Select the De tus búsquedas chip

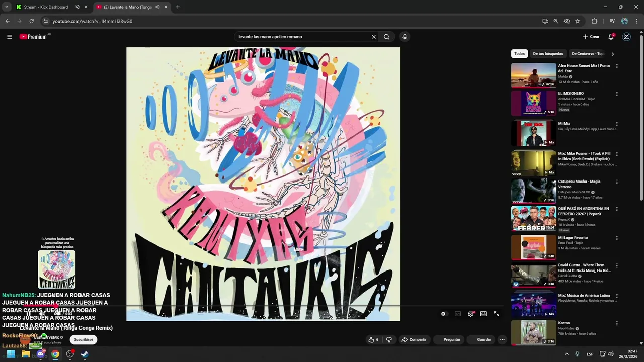pos(548,54)
